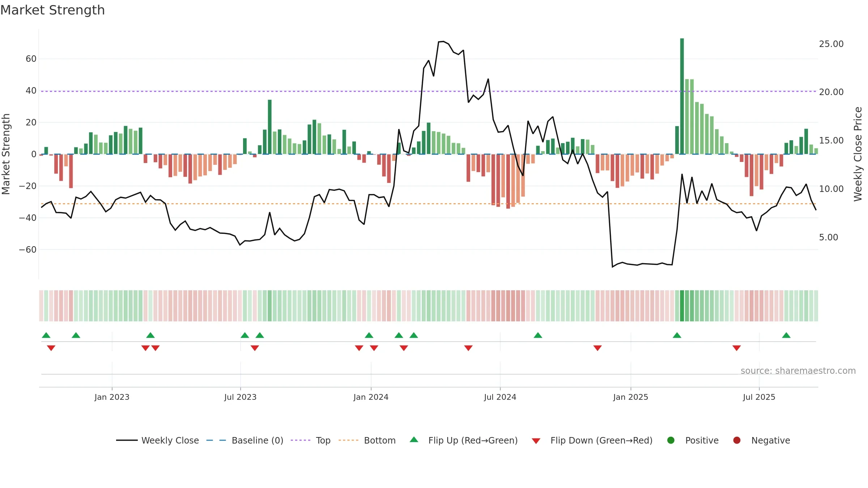Click the flip-up marker near Sep 2024
Image resolution: width=868 pixels, height=488 pixels.
(x=538, y=335)
